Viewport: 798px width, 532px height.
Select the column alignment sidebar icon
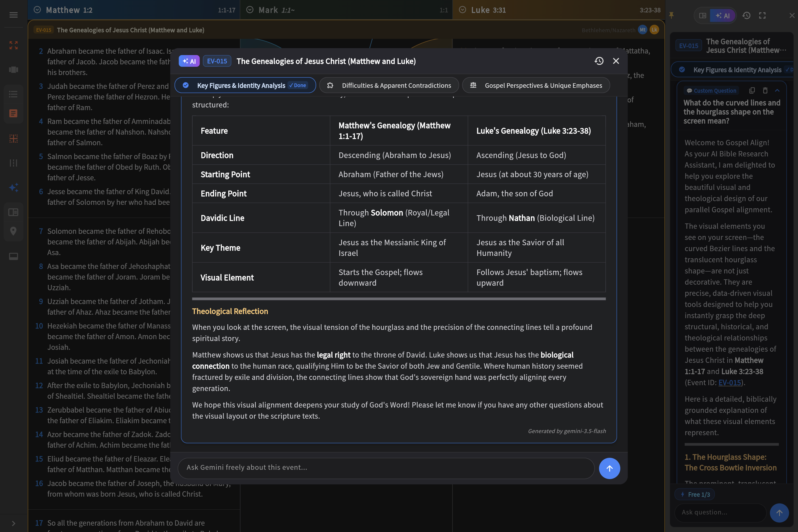click(14, 163)
